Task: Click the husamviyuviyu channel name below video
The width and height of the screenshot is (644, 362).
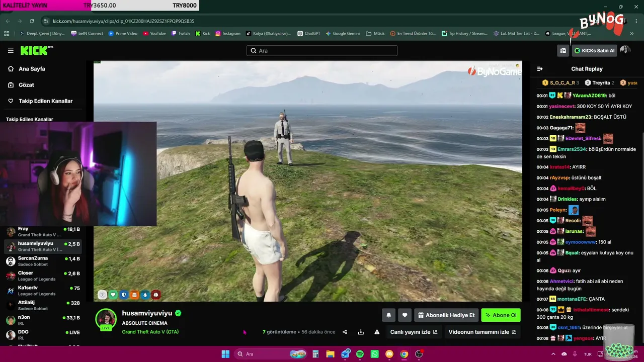Action: point(147,313)
